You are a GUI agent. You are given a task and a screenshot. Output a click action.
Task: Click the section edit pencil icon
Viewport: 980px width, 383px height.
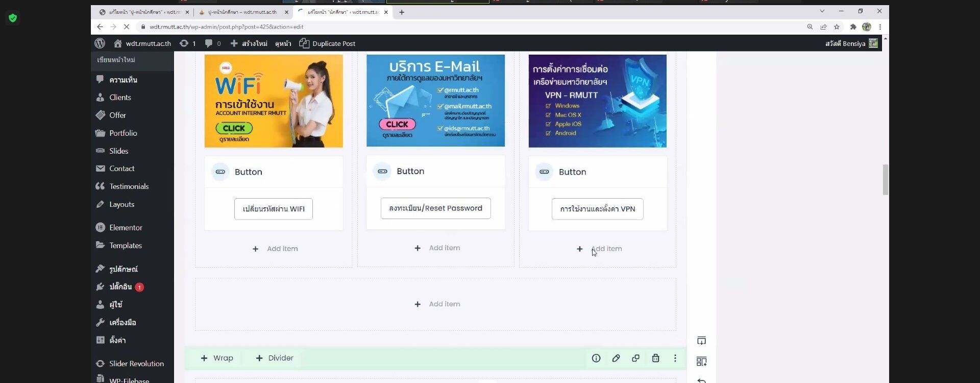click(616, 358)
